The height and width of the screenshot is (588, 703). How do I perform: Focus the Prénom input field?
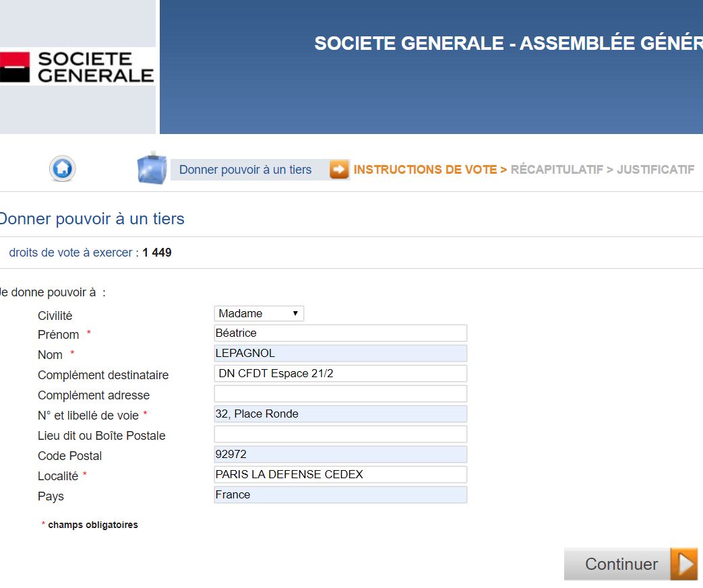340,333
